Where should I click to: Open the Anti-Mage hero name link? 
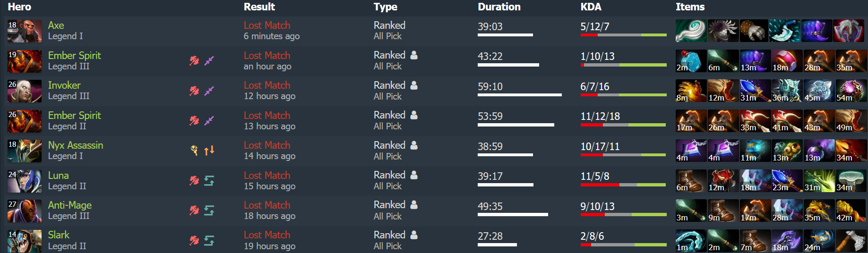(x=70, y=205)
